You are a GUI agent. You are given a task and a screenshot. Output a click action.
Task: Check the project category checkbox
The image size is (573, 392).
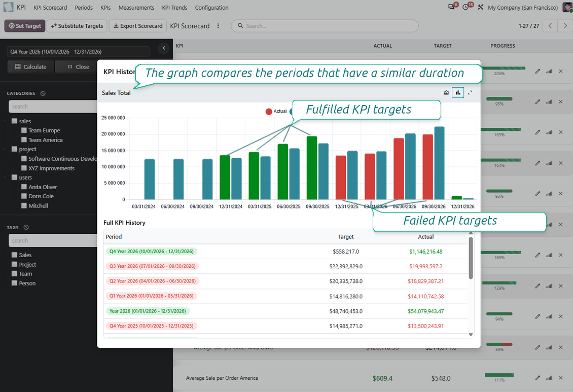15,149
